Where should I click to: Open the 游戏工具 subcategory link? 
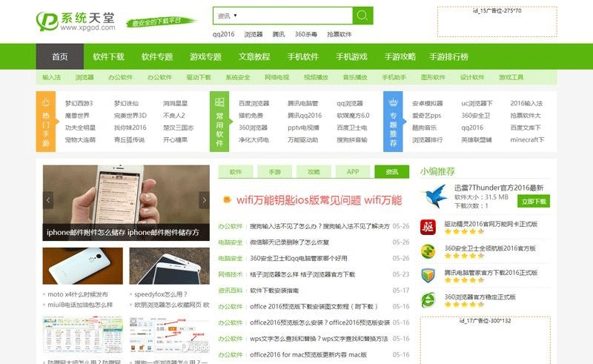click(x=511, y=77)
